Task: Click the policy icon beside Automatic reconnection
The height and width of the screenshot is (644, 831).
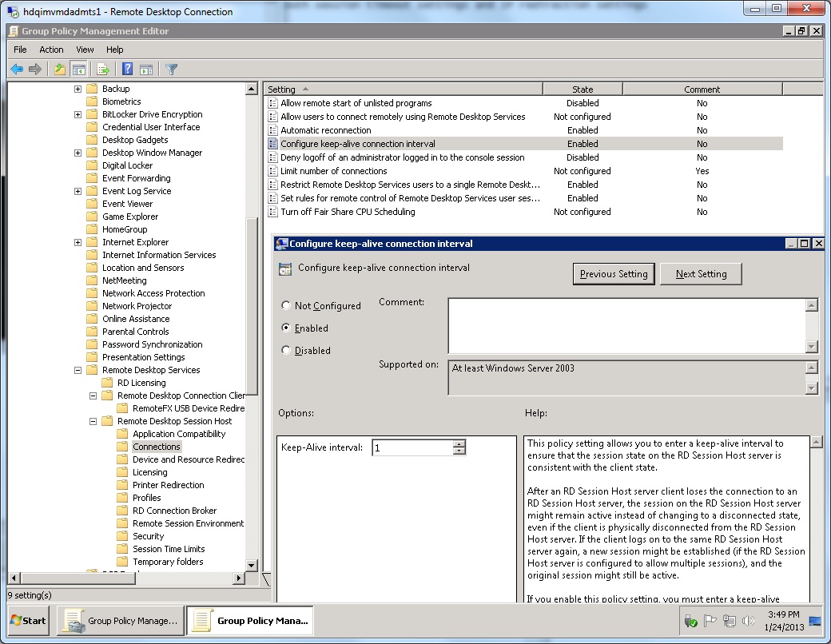Action: click(273, 130)
